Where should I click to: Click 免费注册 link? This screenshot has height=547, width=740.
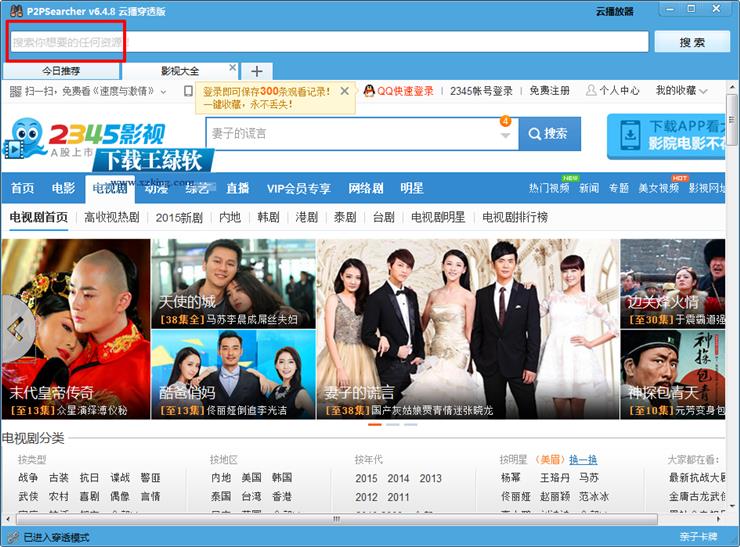coord(549,91)
